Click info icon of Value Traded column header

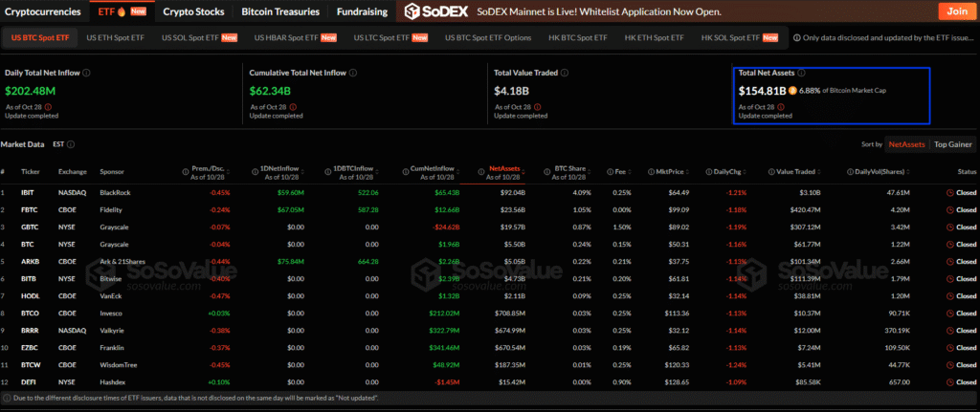[x=772, y=172]
